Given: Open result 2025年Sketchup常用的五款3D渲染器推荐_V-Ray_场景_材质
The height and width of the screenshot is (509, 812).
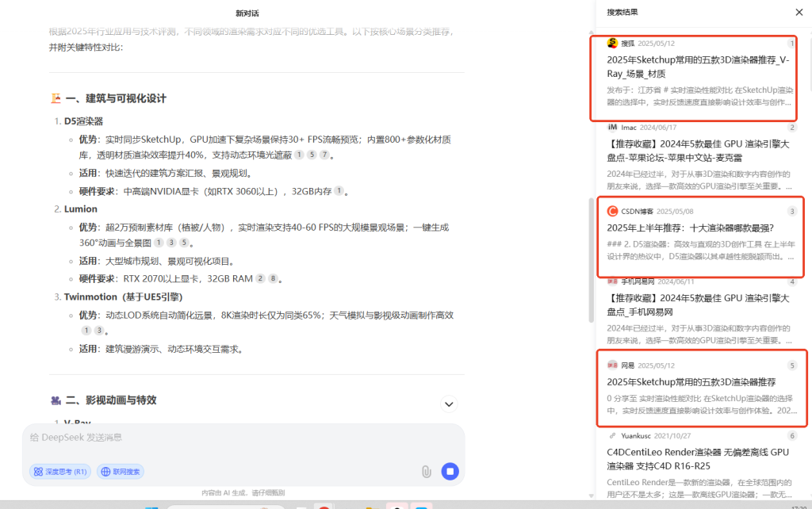Looking at the screenshot, I should [698, 67].
